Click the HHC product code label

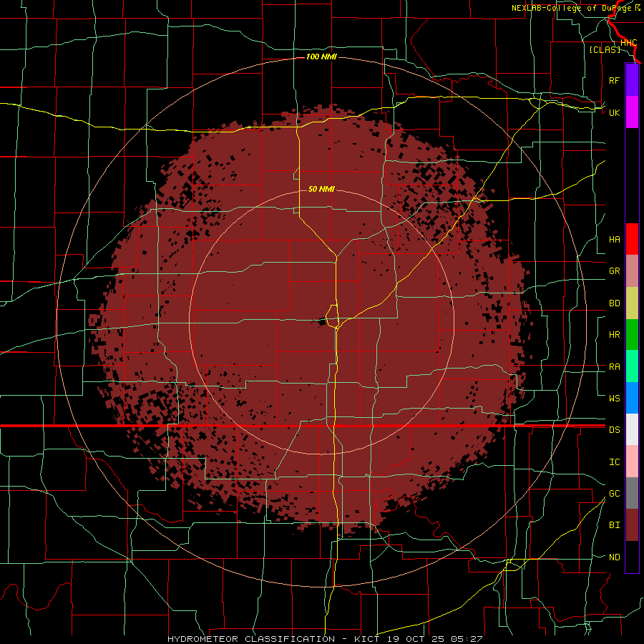628,43
